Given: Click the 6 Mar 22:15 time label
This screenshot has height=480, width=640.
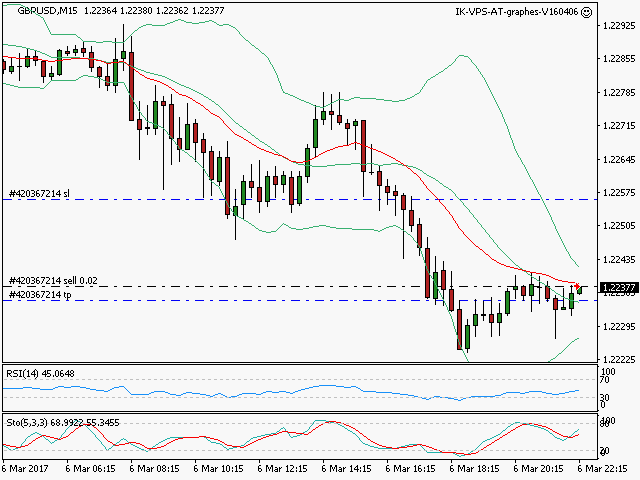Looking at the screenshot, I should [602, 469].
